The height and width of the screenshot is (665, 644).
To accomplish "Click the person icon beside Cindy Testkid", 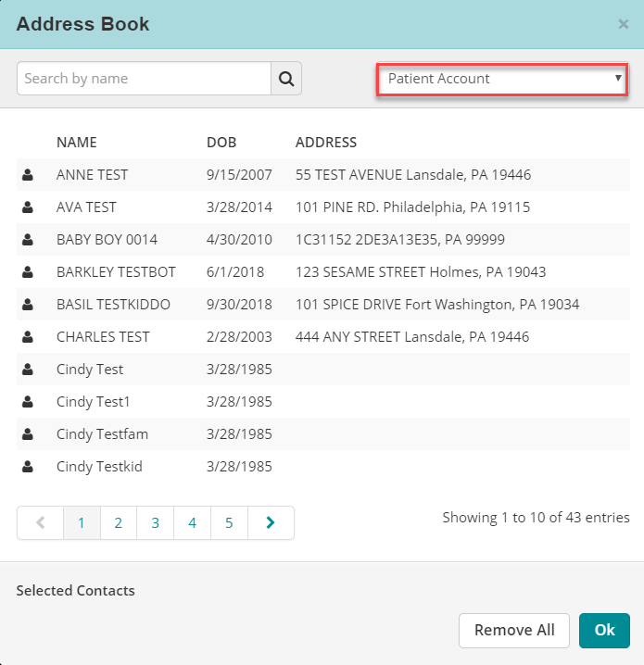I will click(x=28, y=467).
